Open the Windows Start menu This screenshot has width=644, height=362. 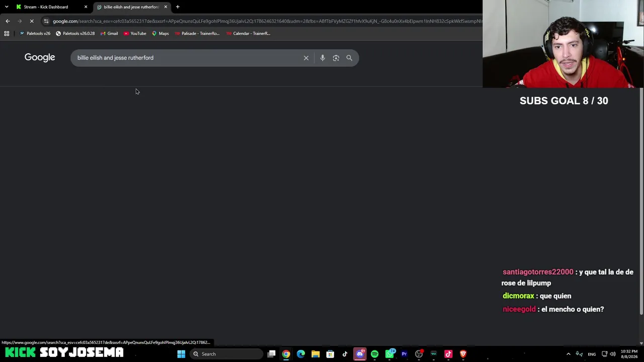(181, 354)
